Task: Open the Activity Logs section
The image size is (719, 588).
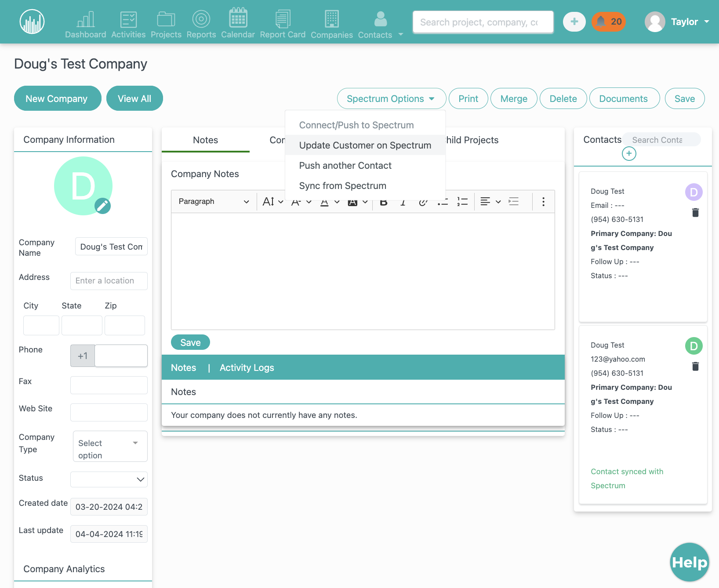Action: pyautogui.click(x=247, y=368)
